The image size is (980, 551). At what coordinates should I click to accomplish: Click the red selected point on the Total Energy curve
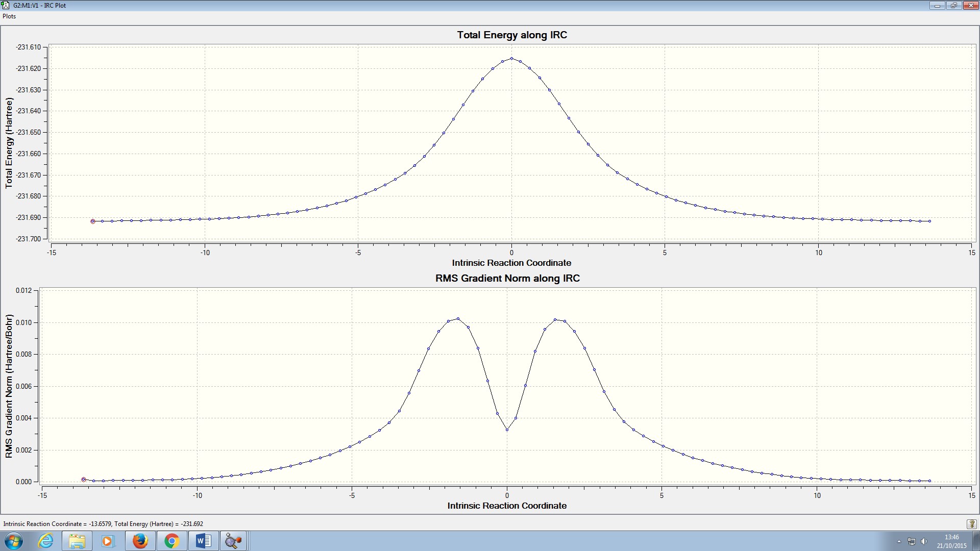(93, 221)
